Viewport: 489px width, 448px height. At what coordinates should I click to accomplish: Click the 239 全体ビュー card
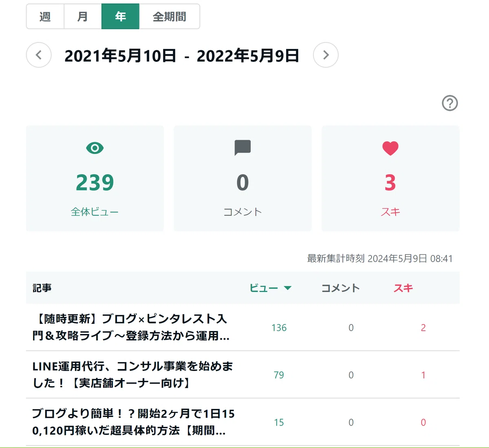click(95, 178)
